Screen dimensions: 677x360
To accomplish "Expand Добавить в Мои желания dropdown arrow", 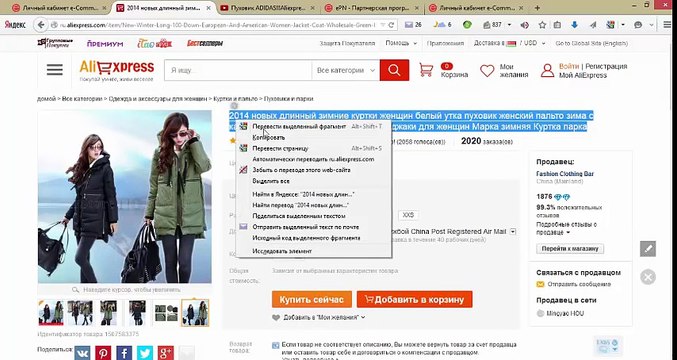I will [x=363, y=317].
